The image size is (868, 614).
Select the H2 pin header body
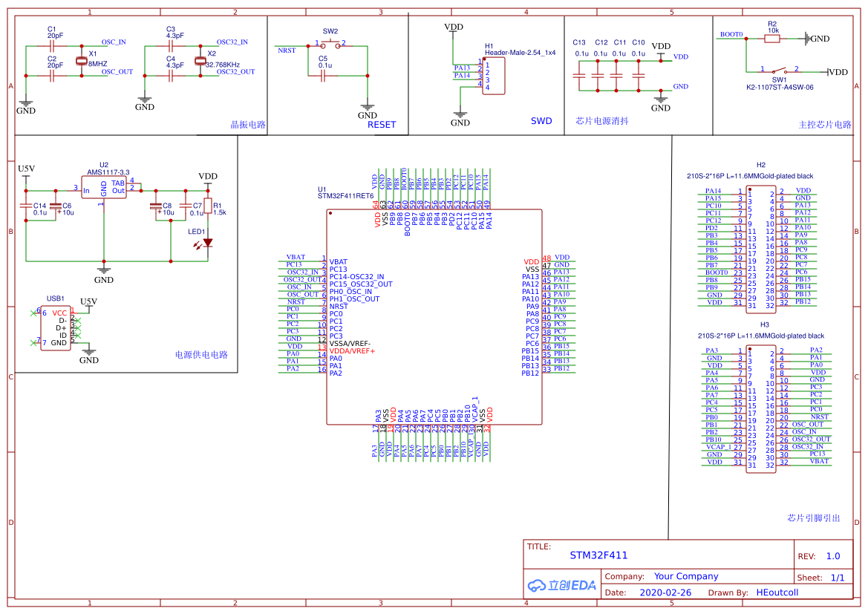[761, 248]
